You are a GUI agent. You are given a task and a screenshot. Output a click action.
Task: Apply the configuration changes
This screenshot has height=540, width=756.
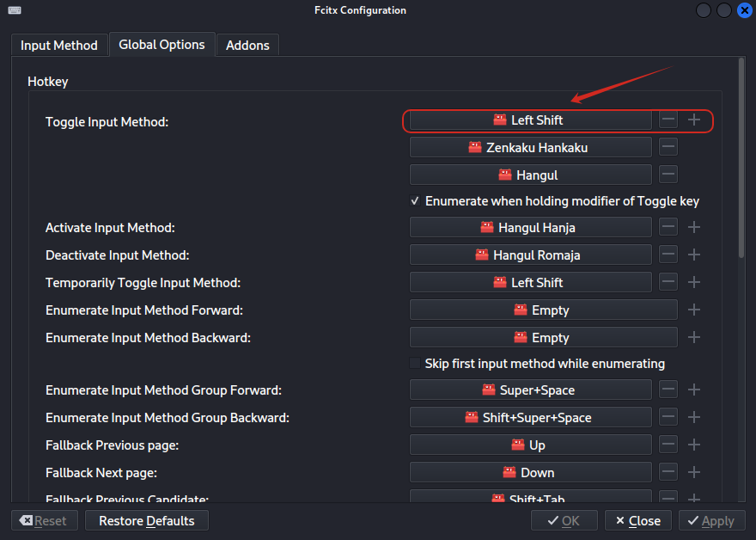711,521
